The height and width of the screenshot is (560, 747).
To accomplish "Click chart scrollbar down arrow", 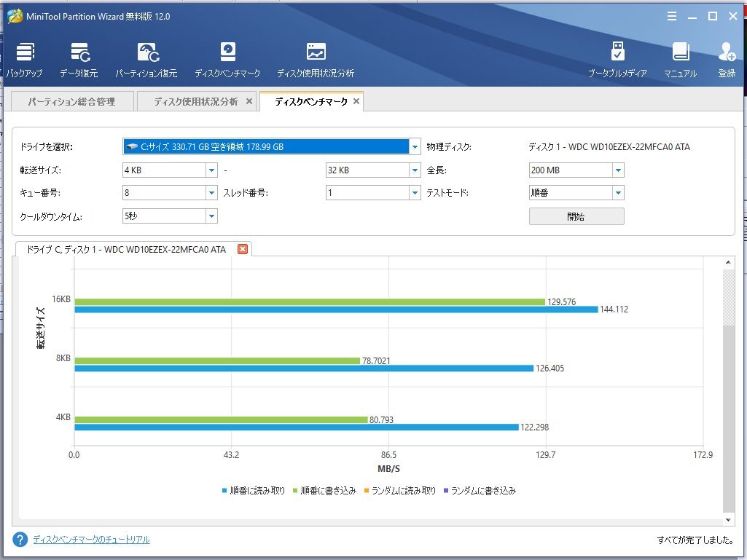I will [x=729, y=520].
